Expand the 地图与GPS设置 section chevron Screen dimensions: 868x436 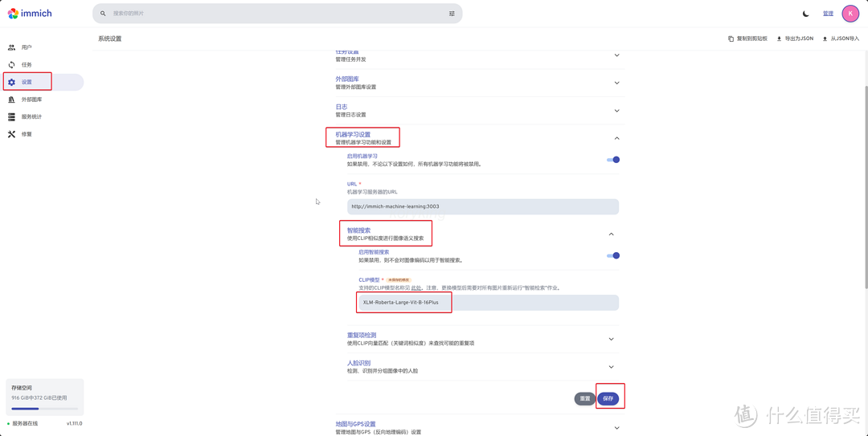click(x=616, y=428)
